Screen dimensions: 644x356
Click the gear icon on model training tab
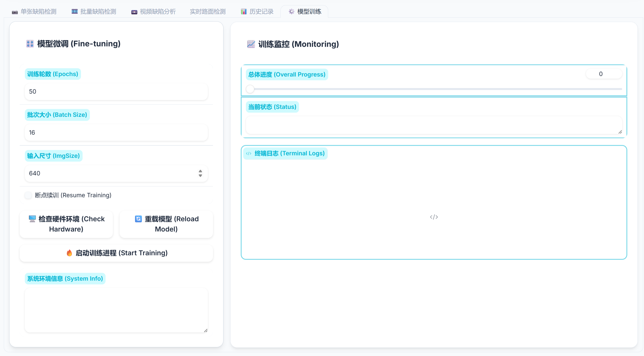click(x=291, y=12)
